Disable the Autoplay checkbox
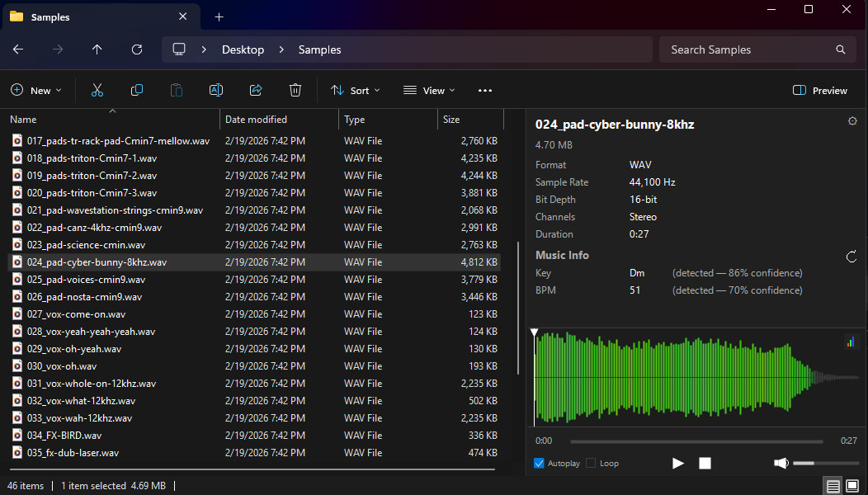The image size is (868, 495). (x=540, y=464)
